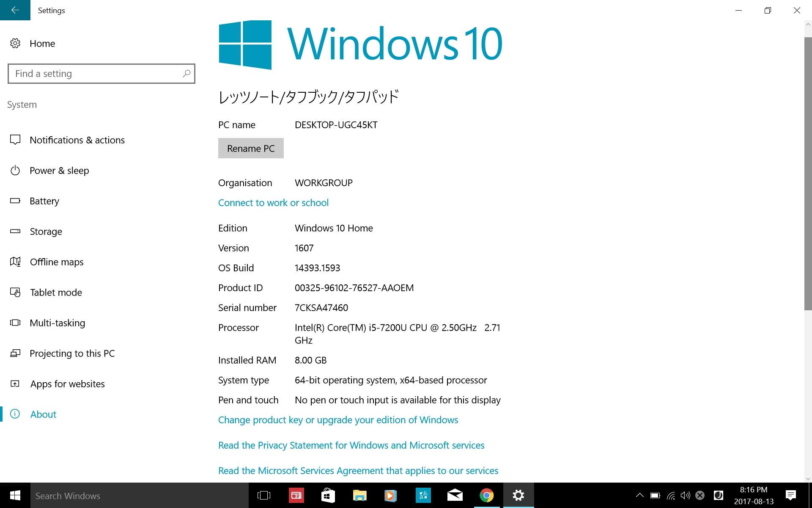This screenshot has width=812, height=508.
Task: Go to Tablet mode settings
Action: (x=56, y=293)
